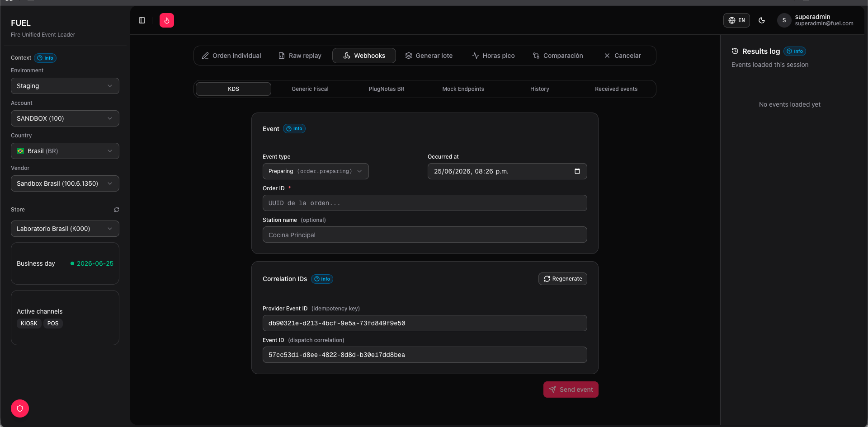The width and height of the screenshot is (868, 427).
Task: Switch to the KDS sub-tab
Action: point(233,89)
